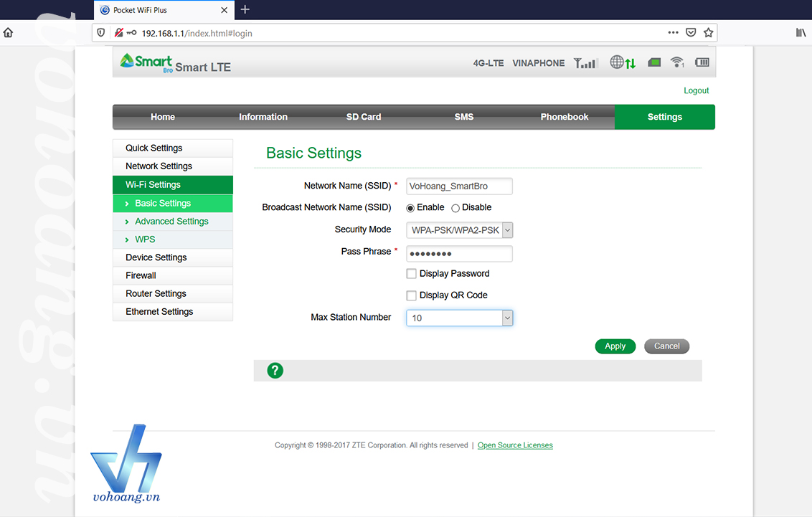Open the Max Station Number dropdown

point(459,318)
